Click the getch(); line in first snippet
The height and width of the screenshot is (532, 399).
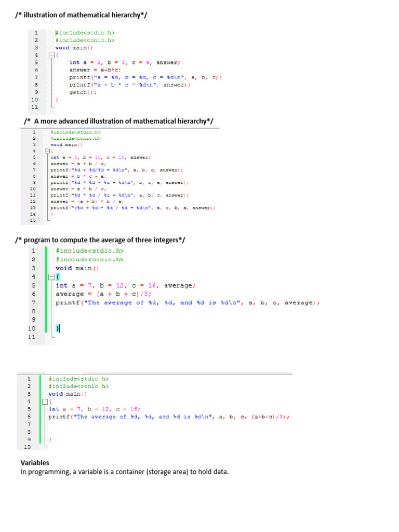(x=83, y=92)
